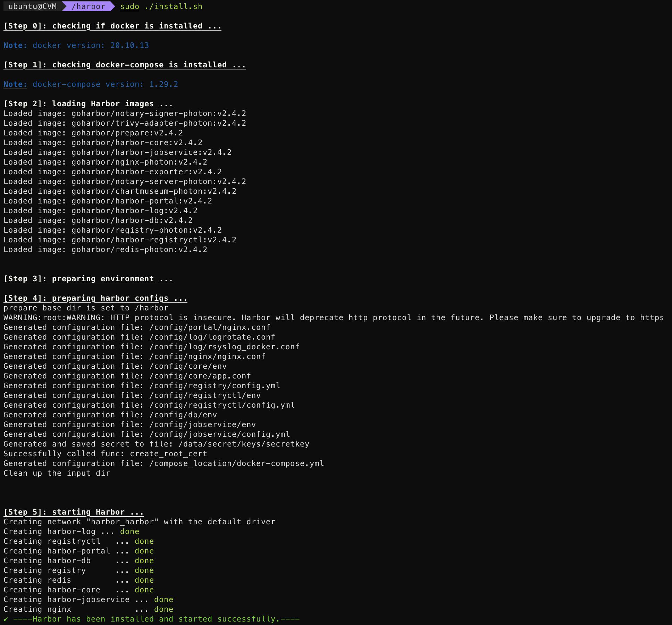Click the /harbor path prompt segment
The height and width of the screenshot is (625, 672).
tap(88, 6)
